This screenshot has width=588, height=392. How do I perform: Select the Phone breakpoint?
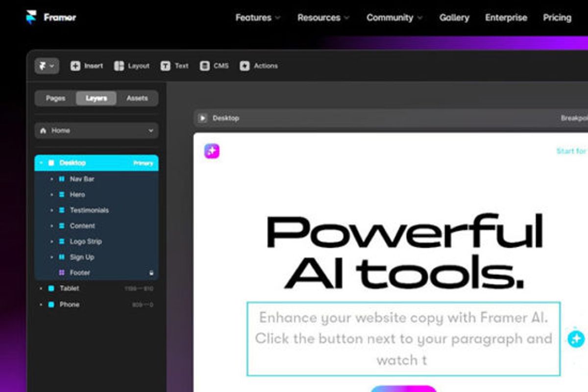[70, 304]
